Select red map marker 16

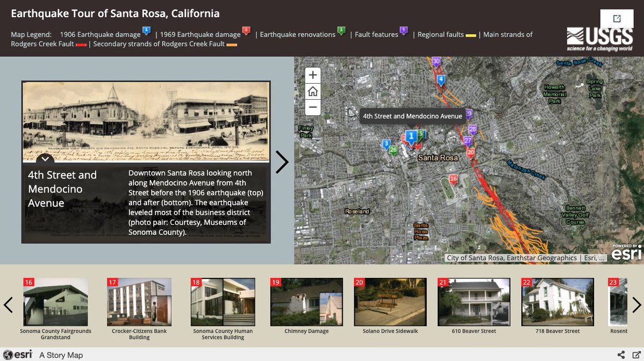[453, 179]
